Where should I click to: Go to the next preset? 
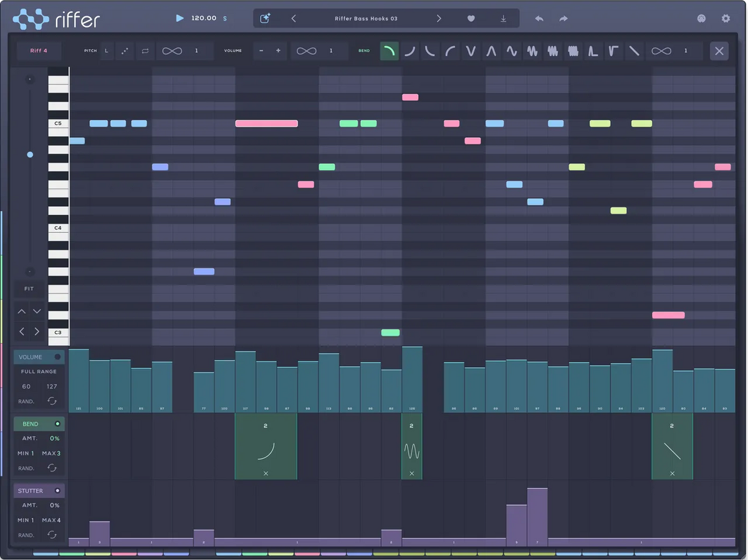pos(439,19)
